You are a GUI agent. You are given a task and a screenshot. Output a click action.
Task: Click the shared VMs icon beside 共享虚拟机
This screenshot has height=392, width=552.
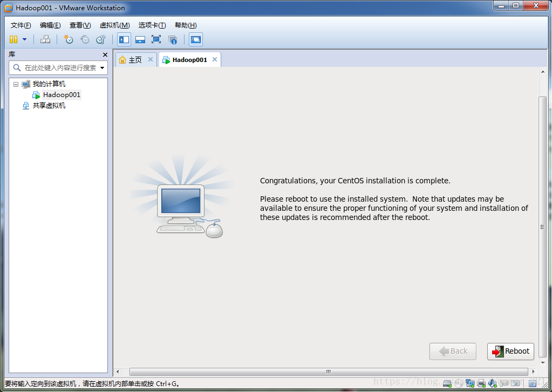[26, 106]
